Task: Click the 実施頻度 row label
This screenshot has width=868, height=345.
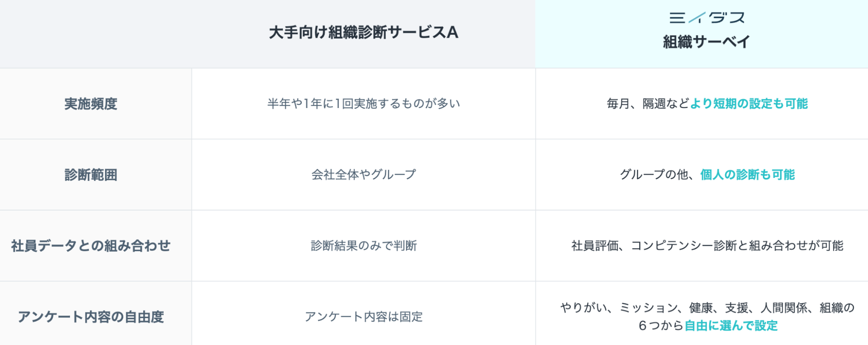Action: (x=91, y=104)
